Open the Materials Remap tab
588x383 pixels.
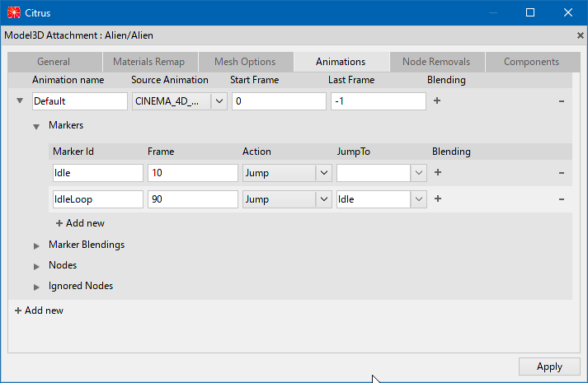point(149,62)
